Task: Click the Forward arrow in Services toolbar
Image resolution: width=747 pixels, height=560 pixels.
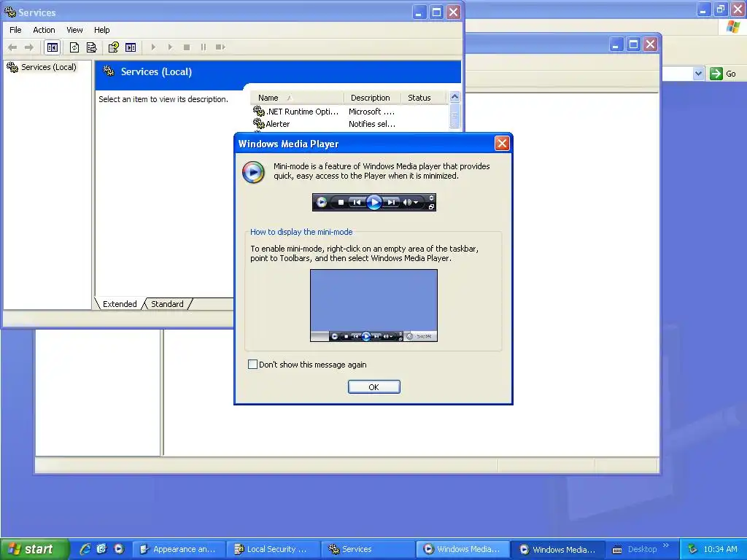Action: tap(29, 47)
